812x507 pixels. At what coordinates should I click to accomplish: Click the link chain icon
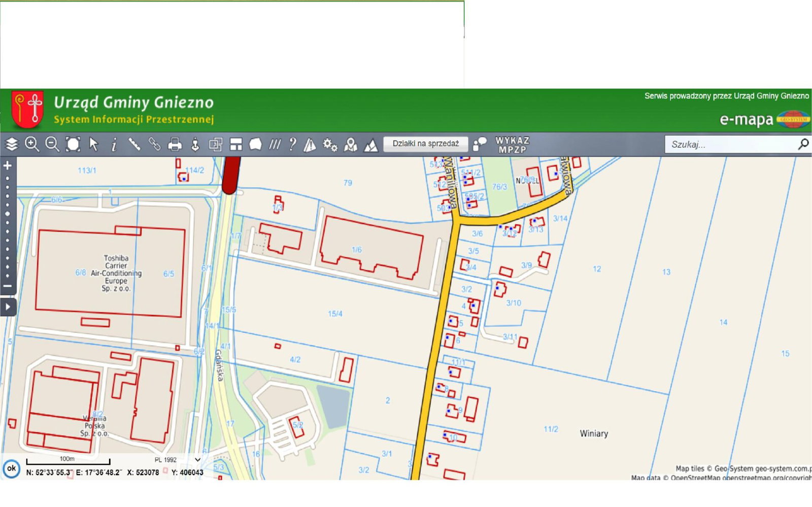tap(154, 145)
